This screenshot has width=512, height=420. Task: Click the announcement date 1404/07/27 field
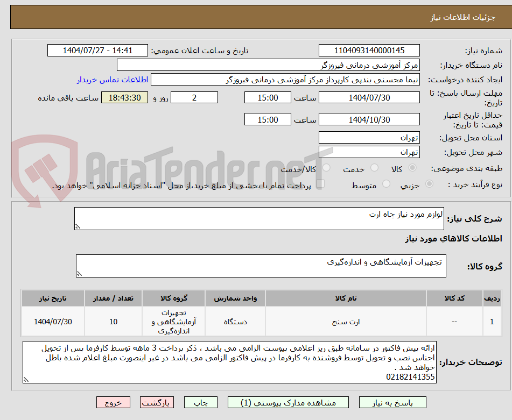(x=97, y=51)
